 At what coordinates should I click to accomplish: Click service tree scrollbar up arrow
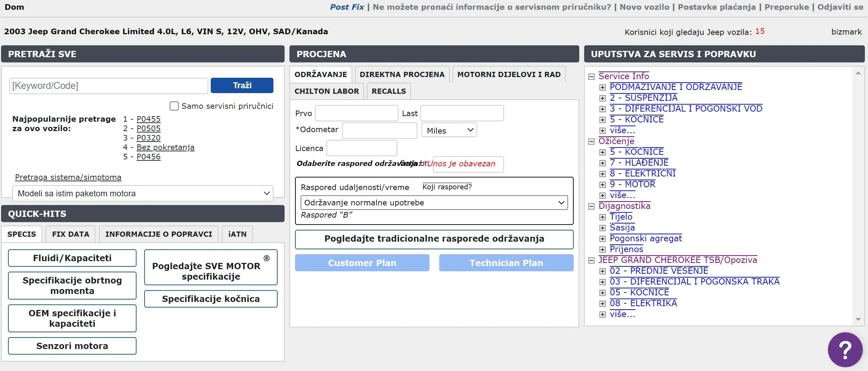point(858,73)
